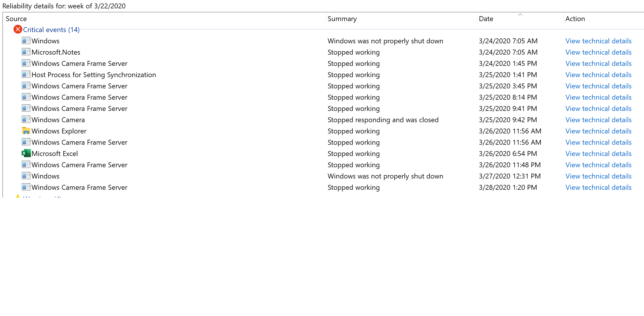This screenshot has height=316, width=644.
Task: Click the Camera Frame Server icon dated 3/28/2020
Action: [x=26, y=187]
